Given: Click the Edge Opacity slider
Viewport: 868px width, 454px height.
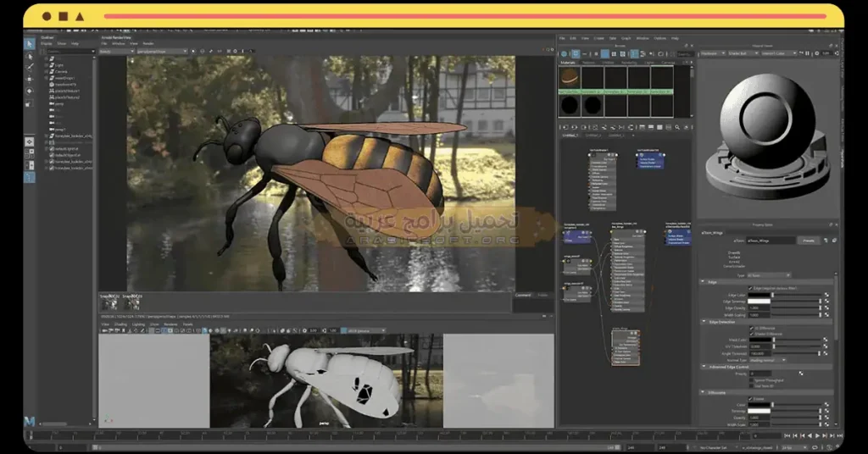Looking at the screenshot, I should click(x=796, y=308).
